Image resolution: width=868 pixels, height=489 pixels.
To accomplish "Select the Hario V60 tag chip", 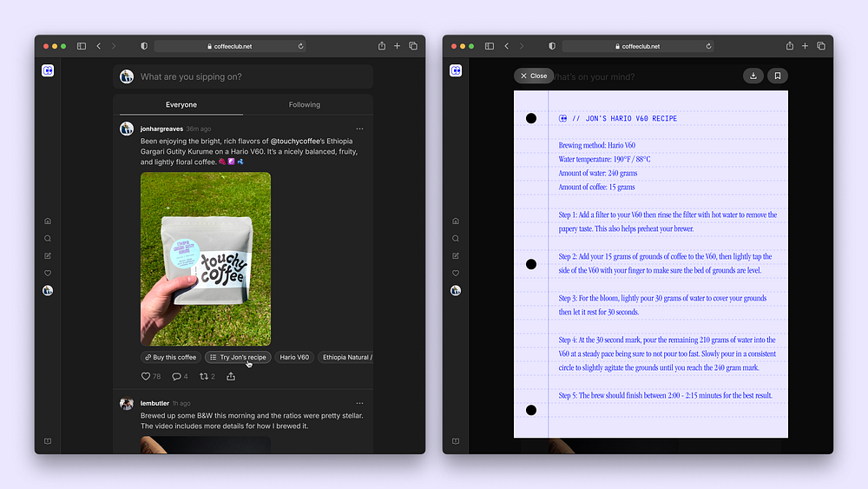I will [x=294, y=357].
